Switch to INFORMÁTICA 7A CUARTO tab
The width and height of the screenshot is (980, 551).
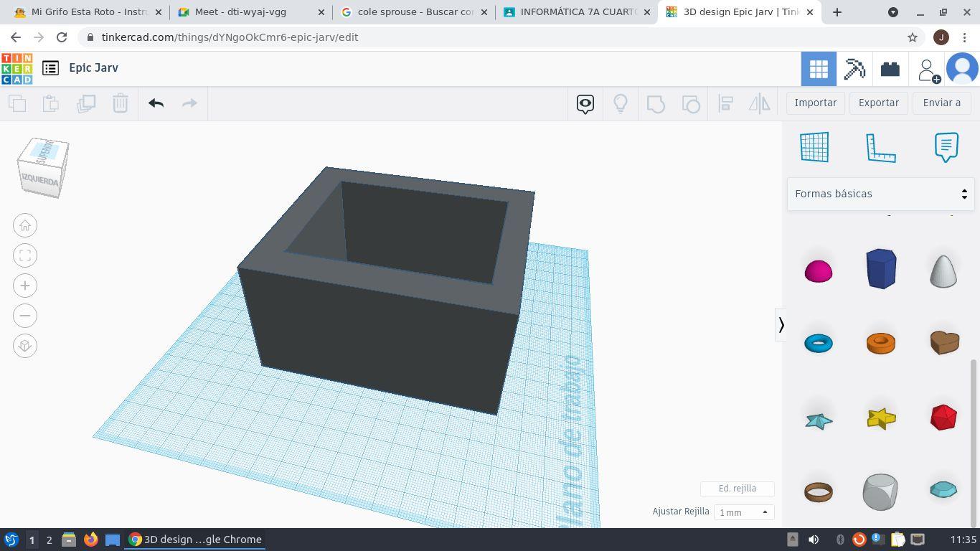[x=578, y=12]
